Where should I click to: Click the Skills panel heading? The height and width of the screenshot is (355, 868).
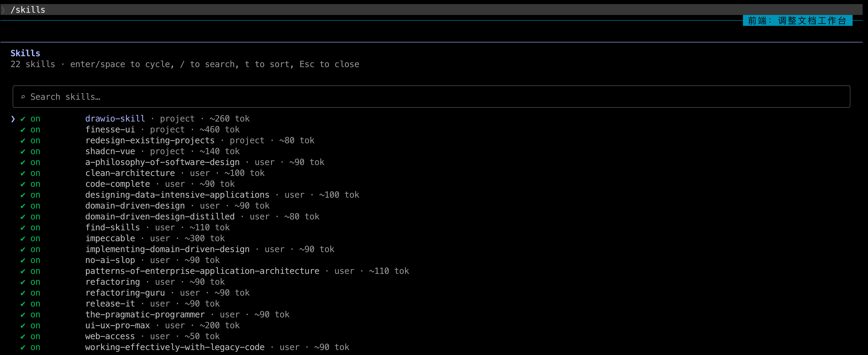(25, 53)
